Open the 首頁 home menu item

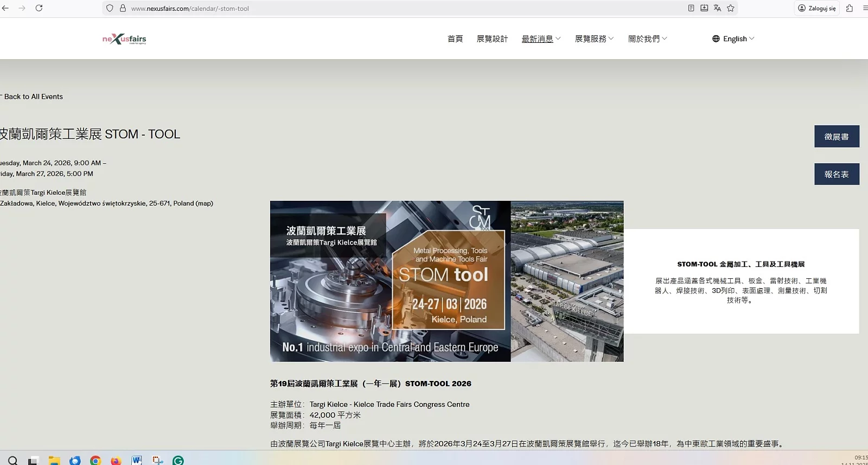455,39
